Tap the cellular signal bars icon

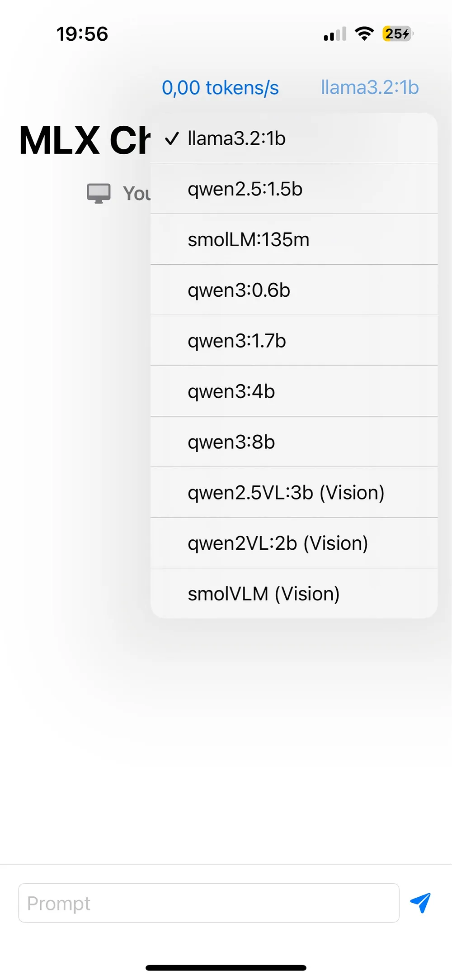coord(335,34)
